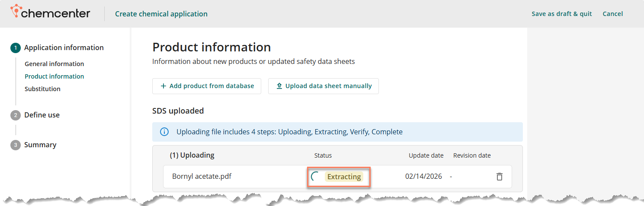Open the Define use step

coord(42,115)
